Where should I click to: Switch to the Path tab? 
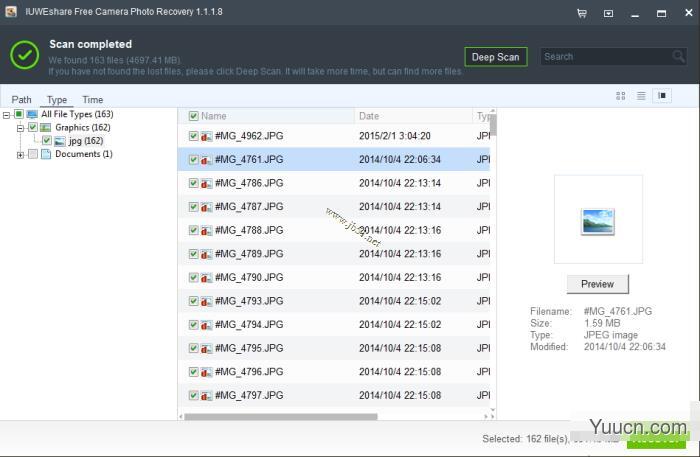point(22,100)
